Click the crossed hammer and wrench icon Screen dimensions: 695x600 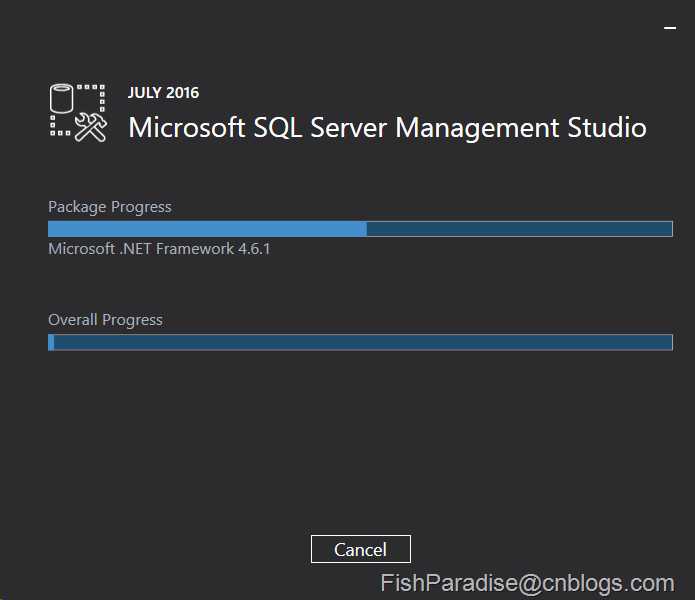[91, 127]
